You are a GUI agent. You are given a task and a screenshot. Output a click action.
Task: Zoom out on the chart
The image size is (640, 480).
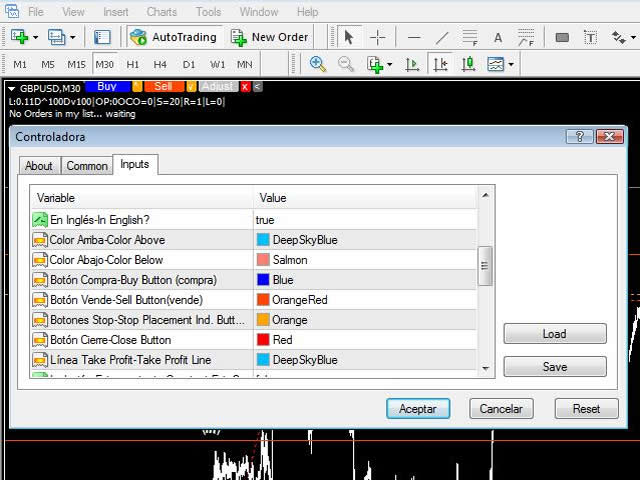click(x=346, y=64)
